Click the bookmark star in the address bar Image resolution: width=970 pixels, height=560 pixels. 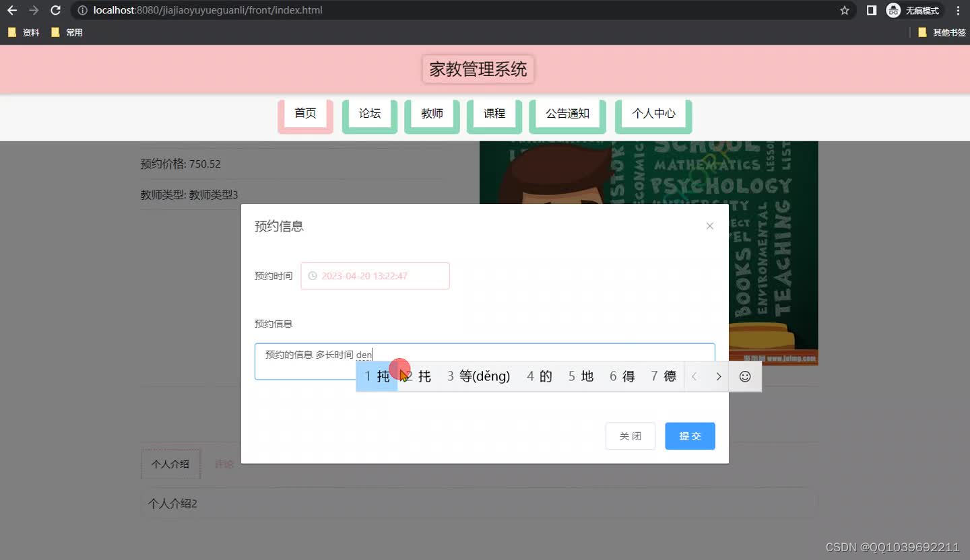click(x=844, y=10)
